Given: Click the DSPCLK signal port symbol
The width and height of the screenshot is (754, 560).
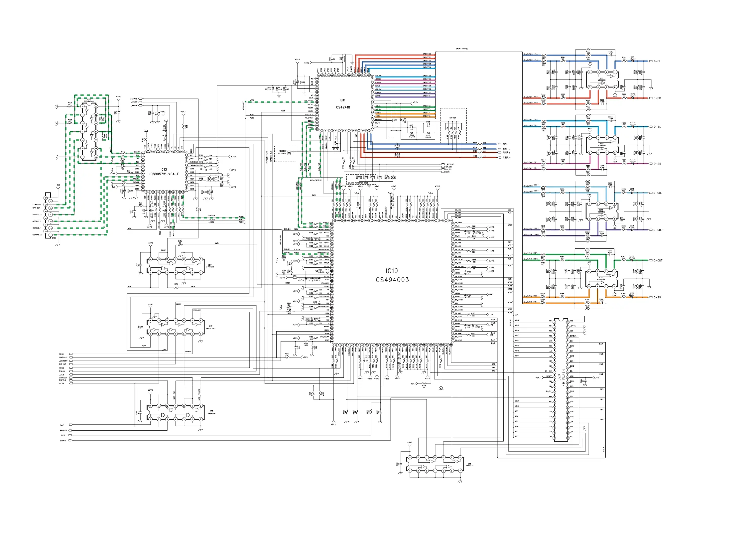Looking at the screenshot, I should coord(70,380).
